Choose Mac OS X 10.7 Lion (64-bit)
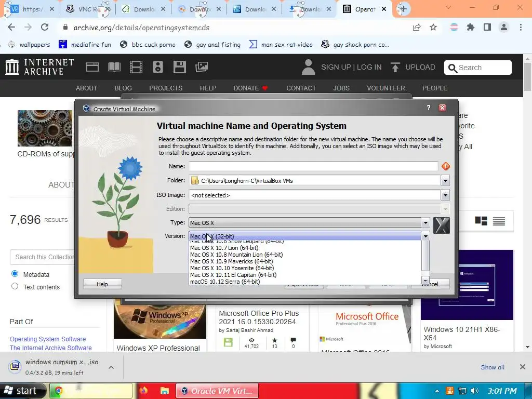The height and width of the screenshot is (399, 532). [x=224, y=248]
